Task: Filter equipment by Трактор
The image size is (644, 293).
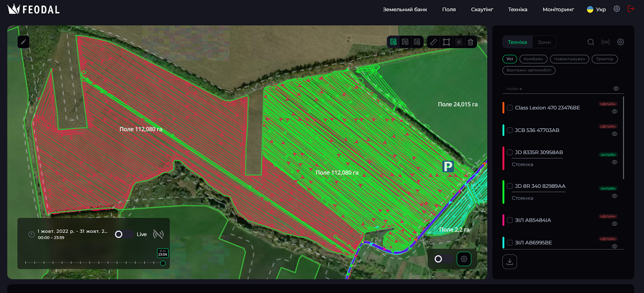Action: [605, 59]
